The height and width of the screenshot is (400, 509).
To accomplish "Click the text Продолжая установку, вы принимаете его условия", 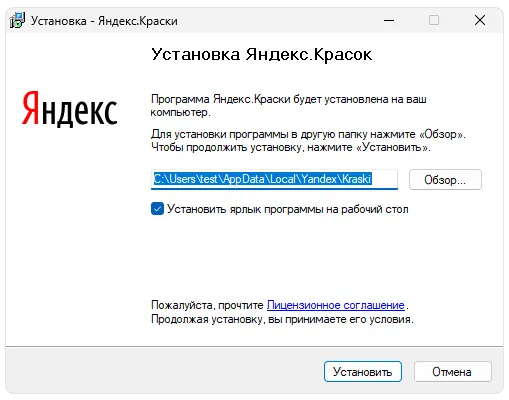I will click(282, 319).
